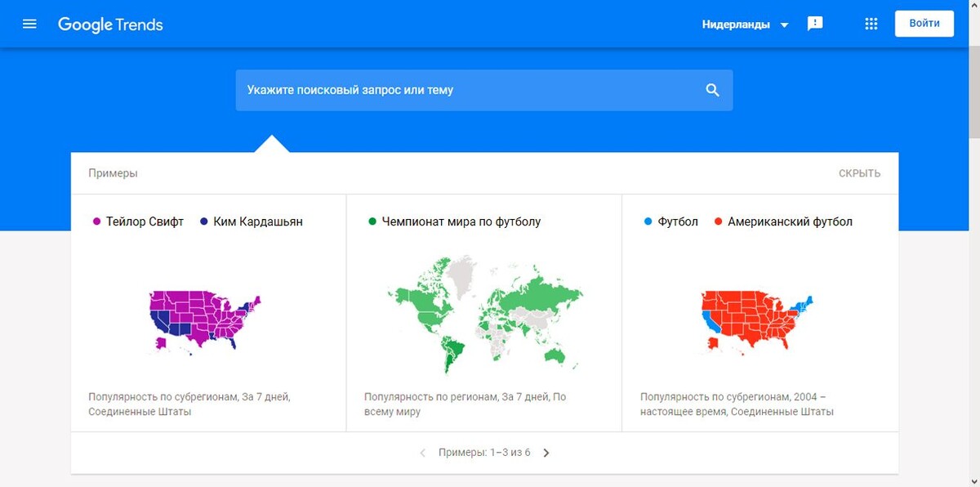Screen dimensions: 980x487
Task: Click the red Американский футбол color dot
Action: click(x=718, y=221)
